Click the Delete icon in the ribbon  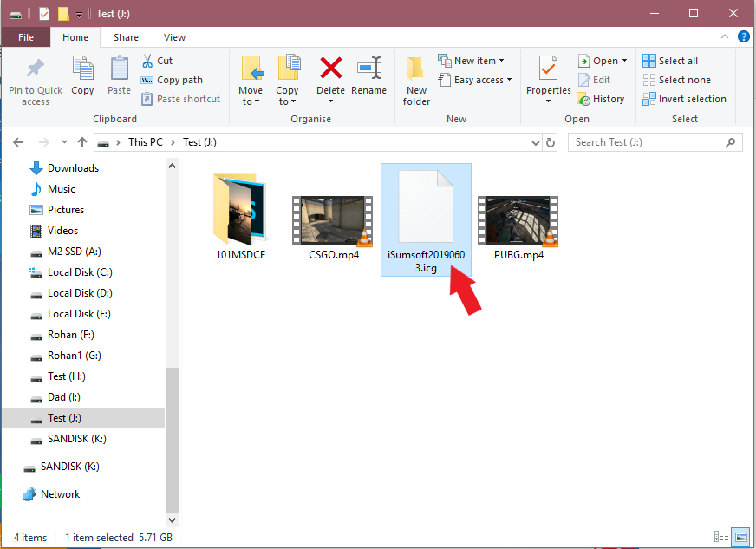coord(330,69)
